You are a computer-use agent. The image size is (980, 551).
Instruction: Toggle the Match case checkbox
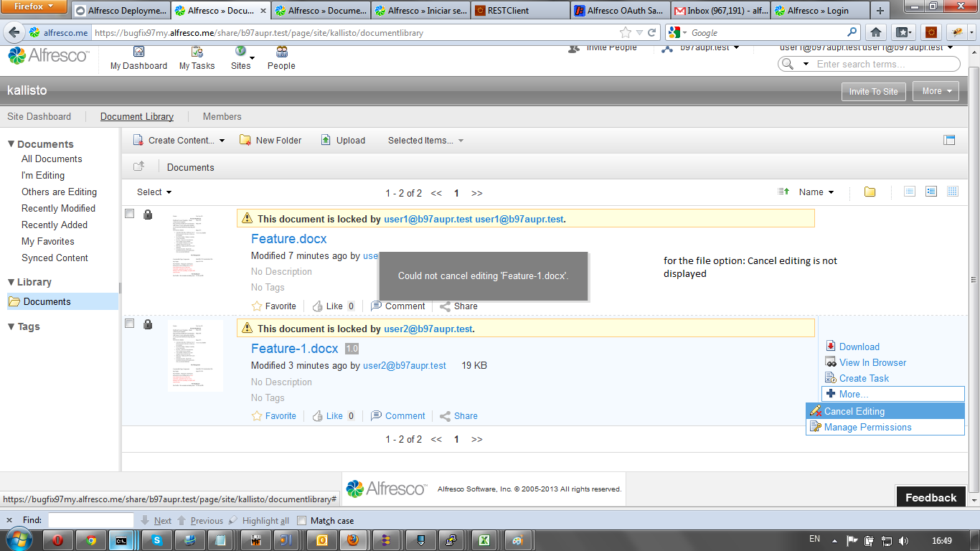(302, 521)
